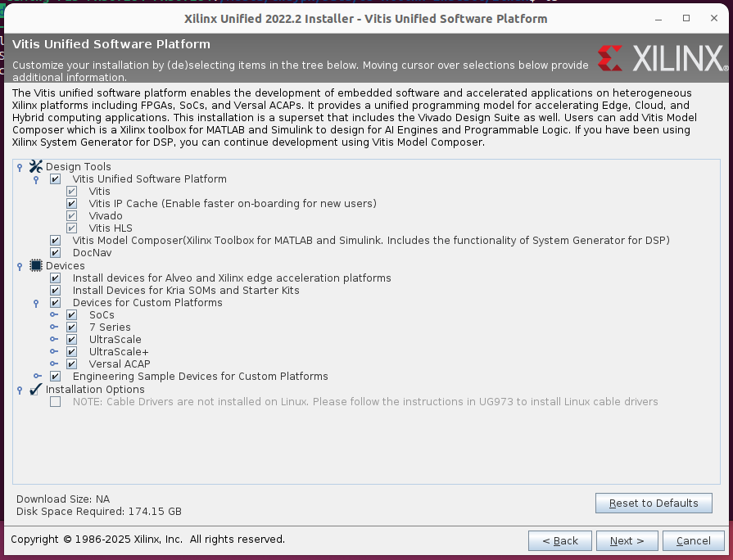
Task: Collapse the Devices tree node
Action: 20,266
